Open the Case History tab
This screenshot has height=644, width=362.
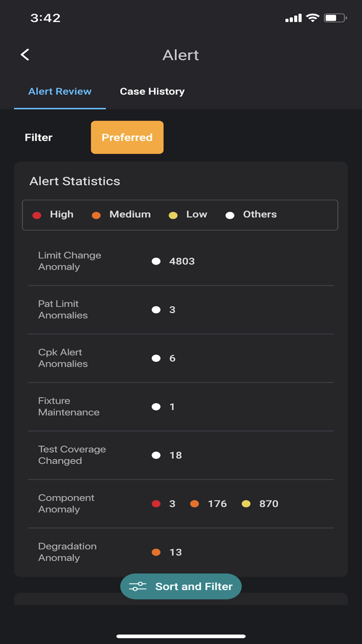(152, 92)
